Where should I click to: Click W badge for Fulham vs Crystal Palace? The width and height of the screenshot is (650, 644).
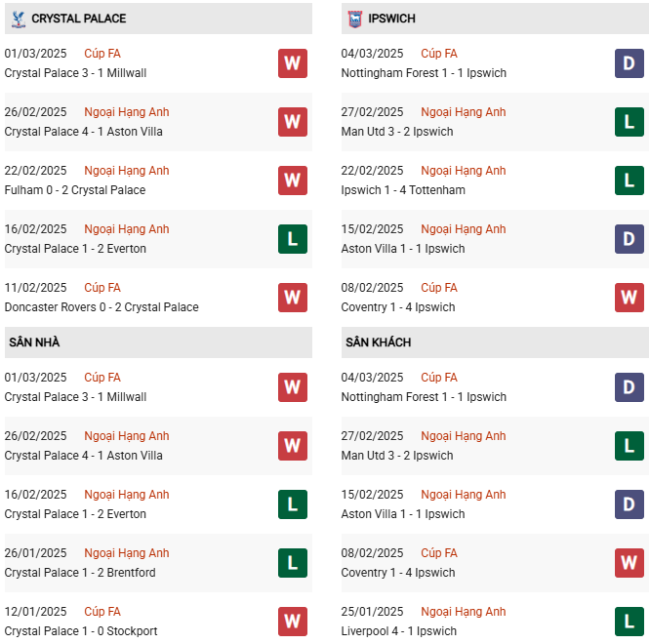tap(292, 181)
